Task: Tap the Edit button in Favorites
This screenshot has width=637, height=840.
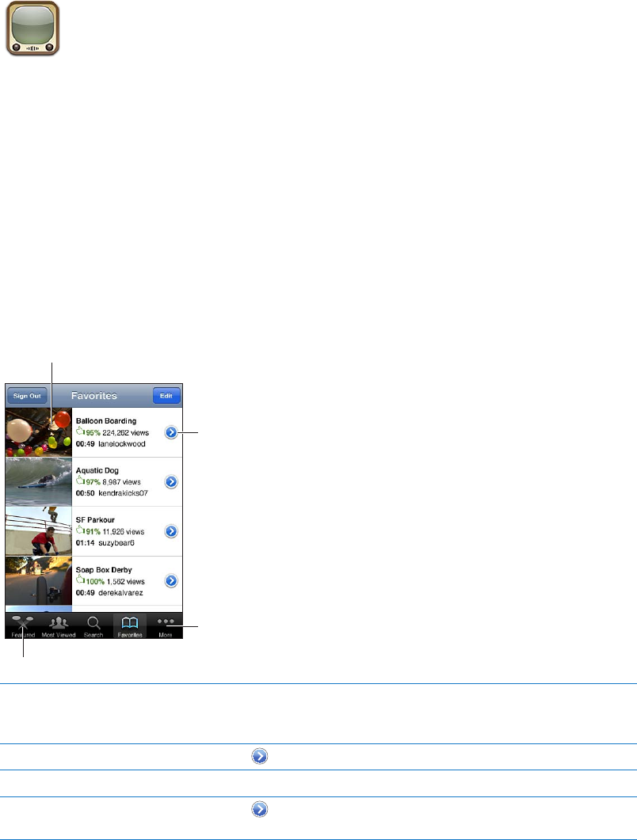Action: [166, 396]
